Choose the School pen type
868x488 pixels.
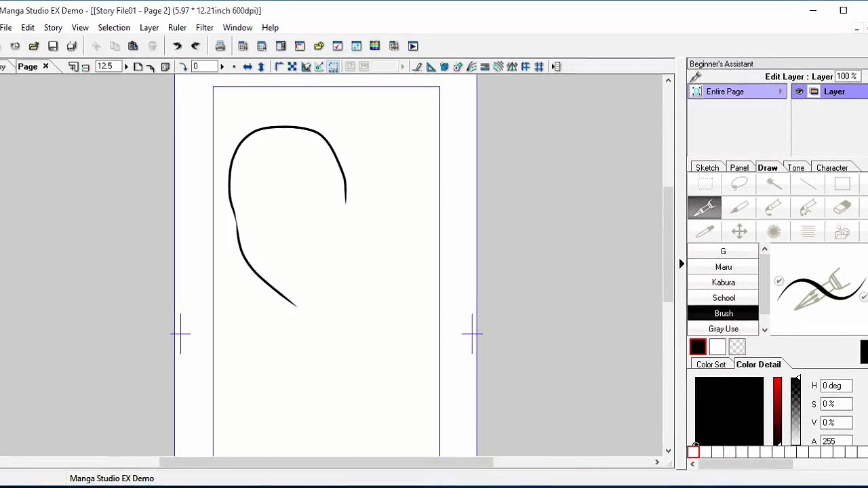tap(724, 298)
